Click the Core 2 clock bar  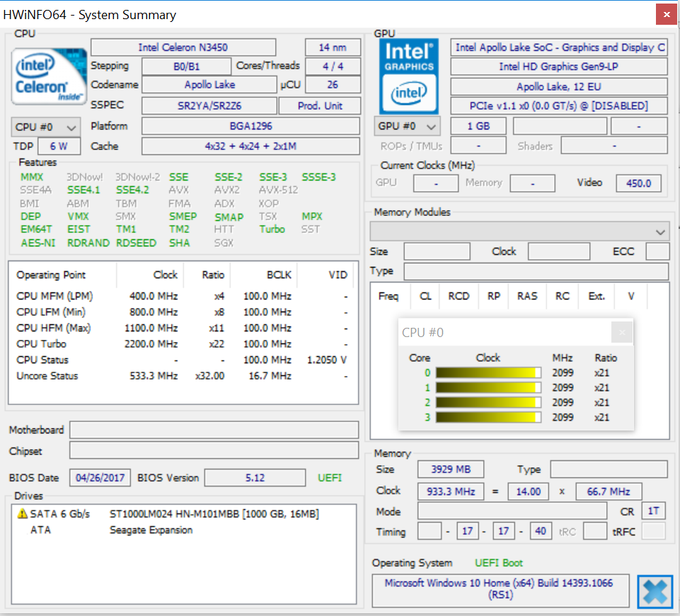[x=488, y=402]
